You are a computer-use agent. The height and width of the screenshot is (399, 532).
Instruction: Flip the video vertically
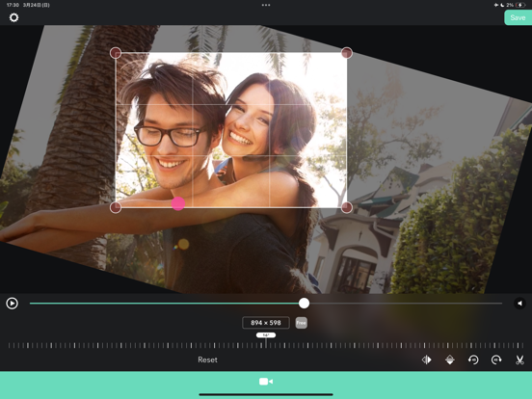[x=450, y=359]
